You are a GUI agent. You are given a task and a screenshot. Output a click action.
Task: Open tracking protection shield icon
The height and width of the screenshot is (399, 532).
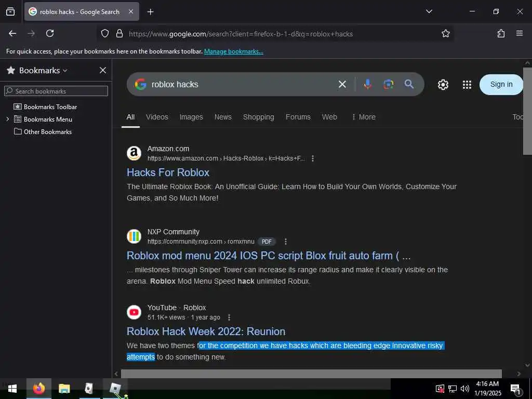pos(105,33)
